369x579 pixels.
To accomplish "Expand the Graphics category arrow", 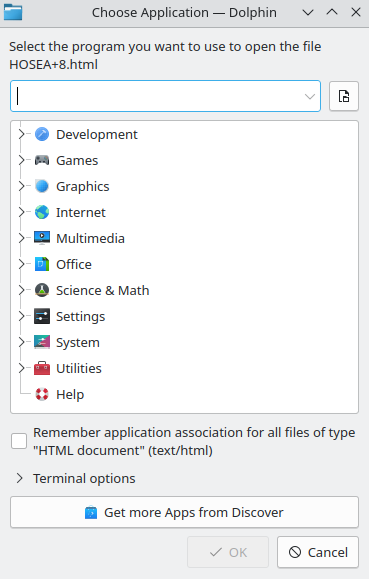I will (21, 186).
